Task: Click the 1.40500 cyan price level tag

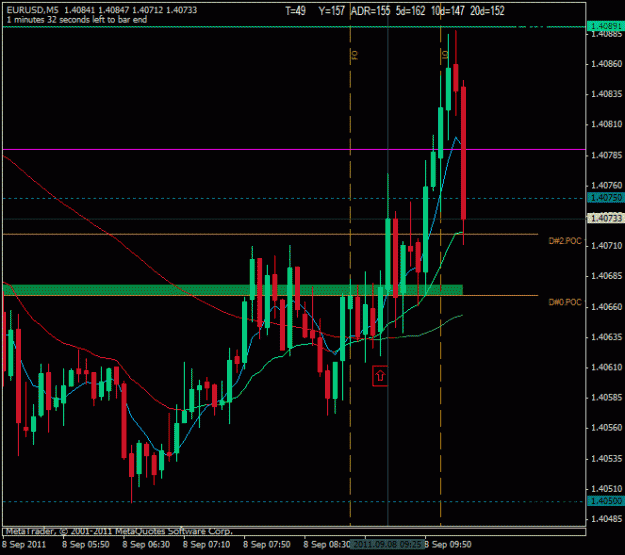Action: [x=606, y=501]
